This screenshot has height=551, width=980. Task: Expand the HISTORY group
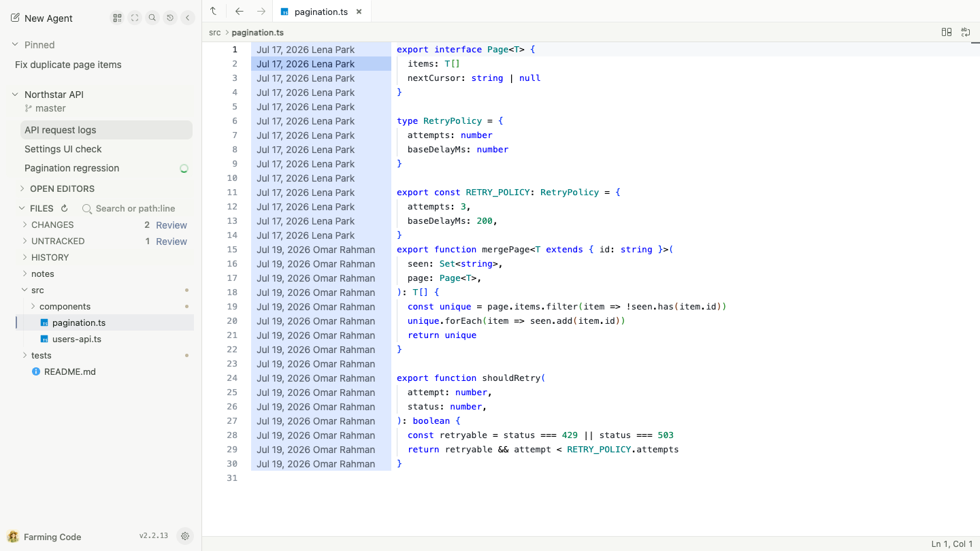pos(25,257)
